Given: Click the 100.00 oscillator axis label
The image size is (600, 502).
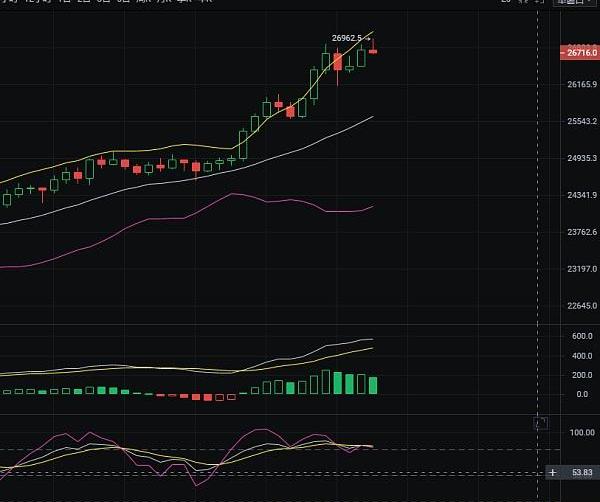Looking at the screenshot, I should (582, 433).
